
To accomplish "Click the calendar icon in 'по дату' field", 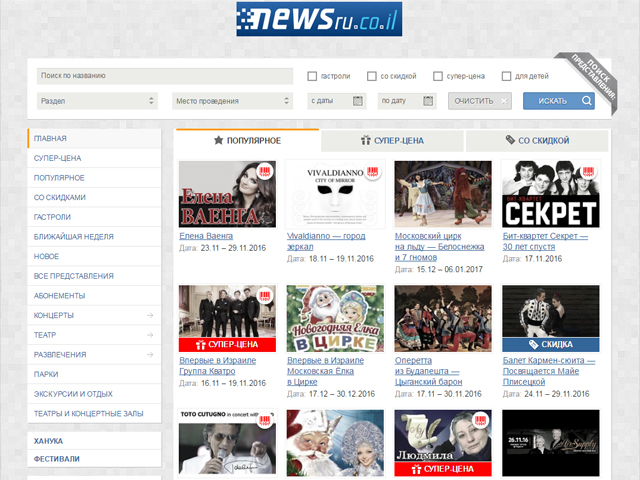I will (428, 101).
